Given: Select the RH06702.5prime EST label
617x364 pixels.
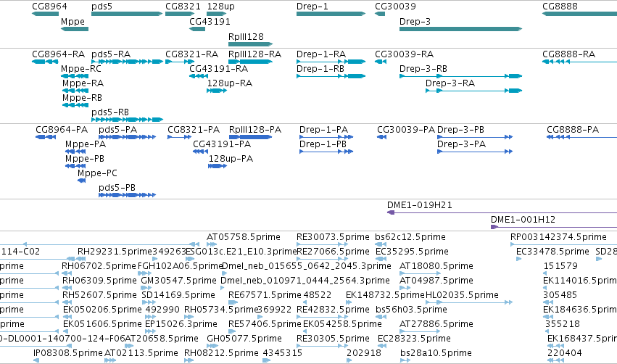Looking at the screenshot, I should (x=99, y=266).
